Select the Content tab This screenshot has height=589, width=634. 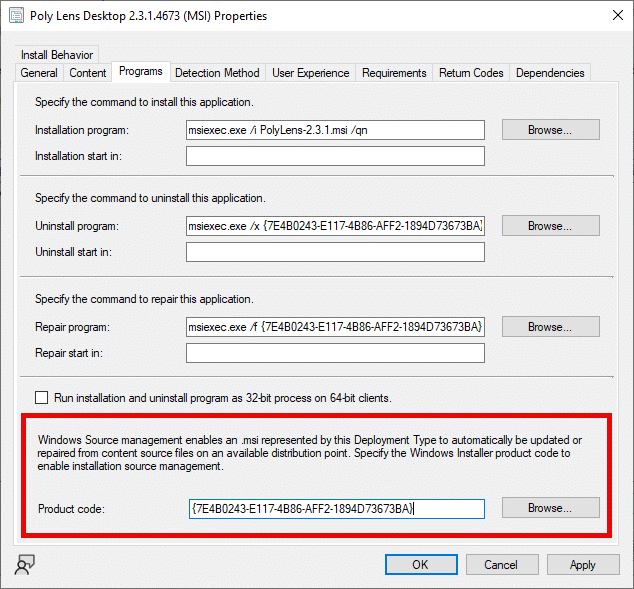click(88, 73)
